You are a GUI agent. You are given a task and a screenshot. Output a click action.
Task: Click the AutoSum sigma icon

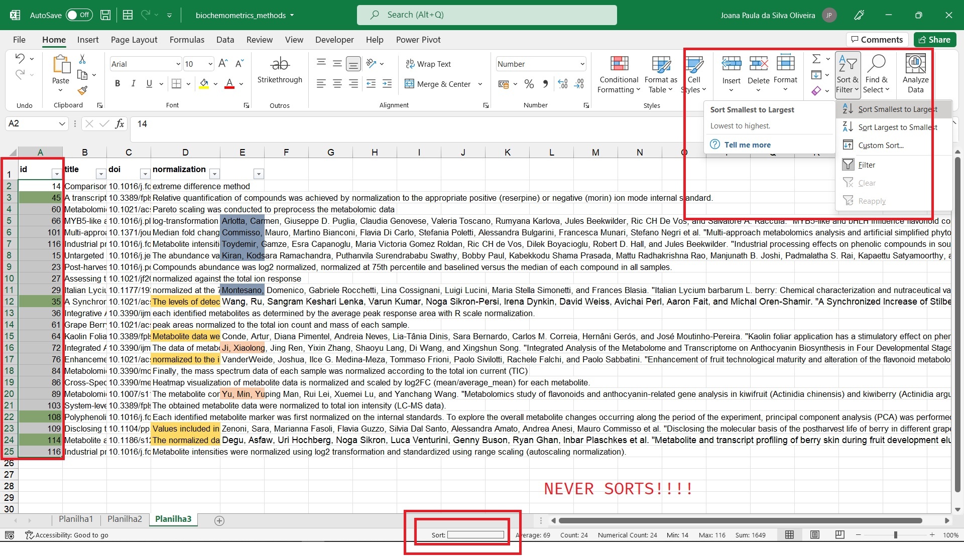pyautogui.click(x=816, y=59)
